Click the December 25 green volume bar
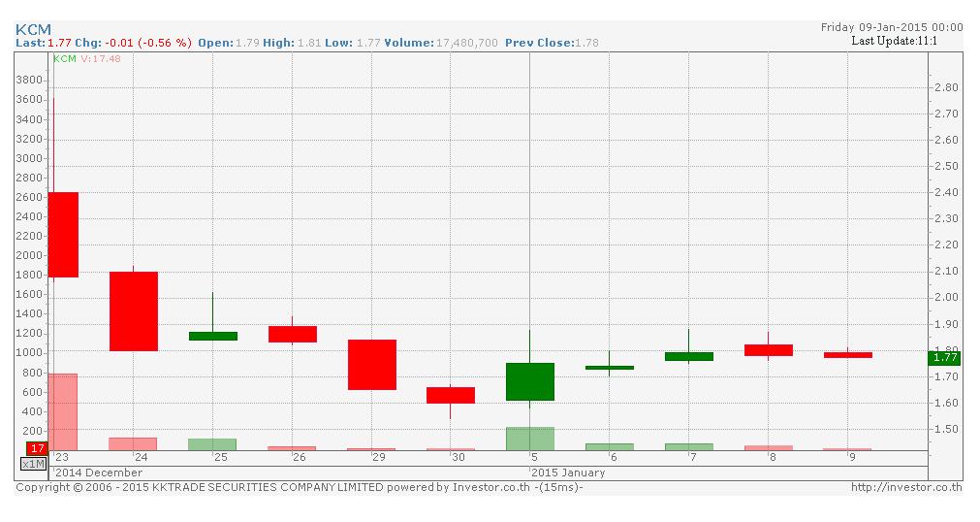The width and height of the screenshot is (980, 522). (213, 444)
